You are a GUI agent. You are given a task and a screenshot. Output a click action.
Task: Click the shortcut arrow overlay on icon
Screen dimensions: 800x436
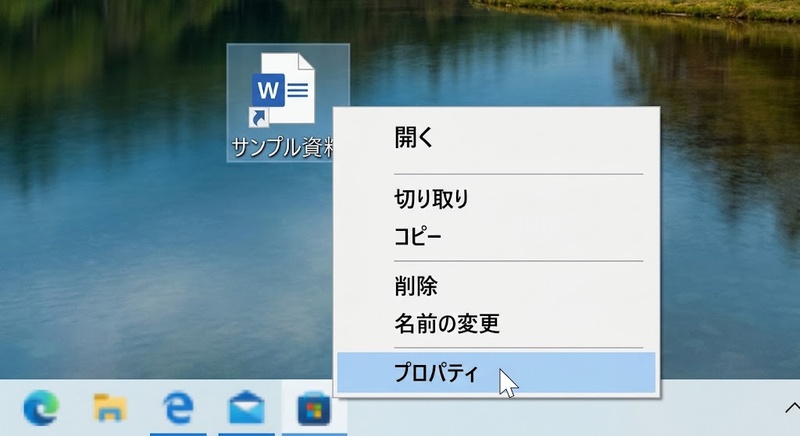259,117
